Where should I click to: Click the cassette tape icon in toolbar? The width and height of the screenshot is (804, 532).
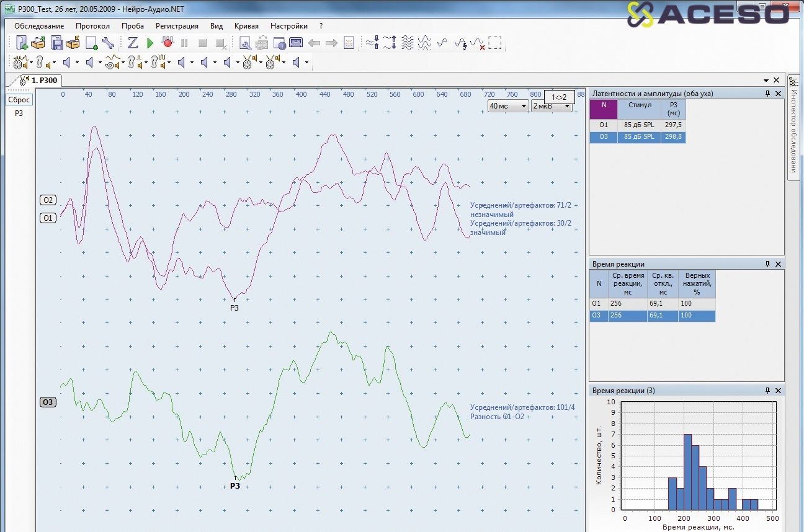296,43
